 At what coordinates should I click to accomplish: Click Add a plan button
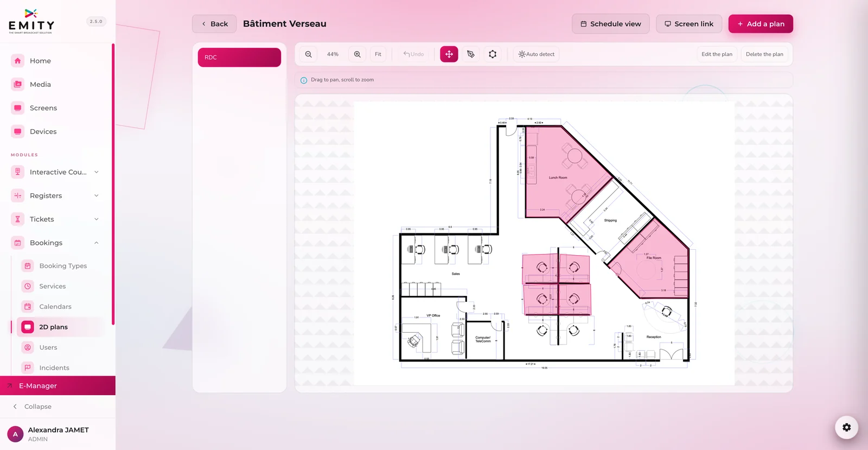761,24
